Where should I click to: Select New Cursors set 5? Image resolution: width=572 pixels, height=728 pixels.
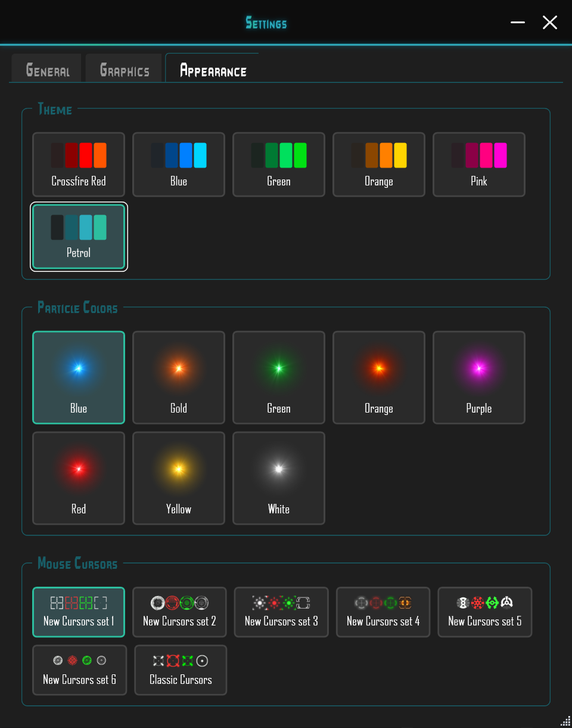click(x=485, y=612)
